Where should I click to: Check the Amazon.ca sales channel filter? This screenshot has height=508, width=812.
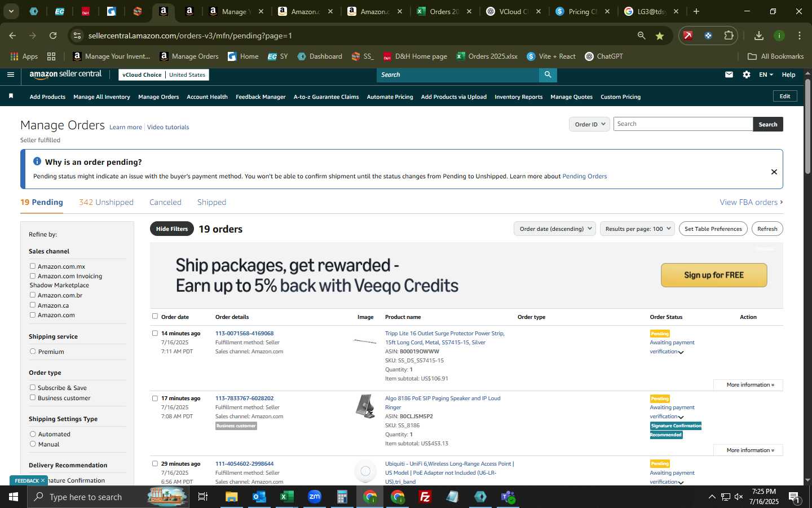[33, 305]
